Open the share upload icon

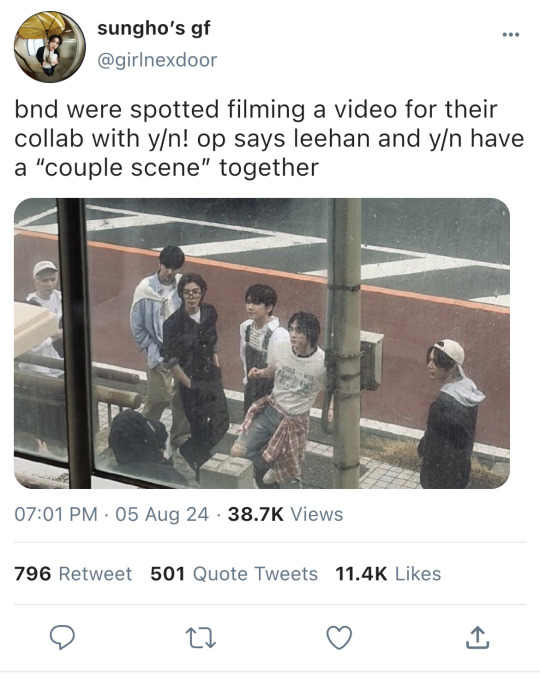click(477, 637)
